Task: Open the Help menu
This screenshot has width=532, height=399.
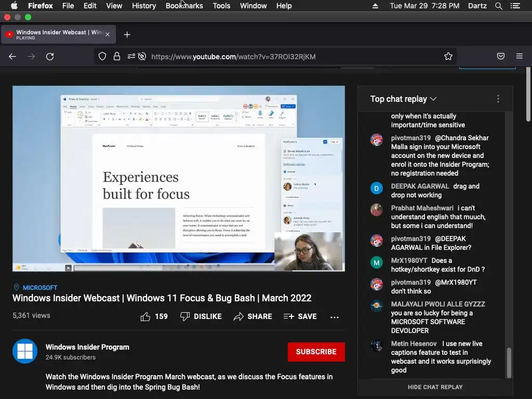Action: coord(284,6)
